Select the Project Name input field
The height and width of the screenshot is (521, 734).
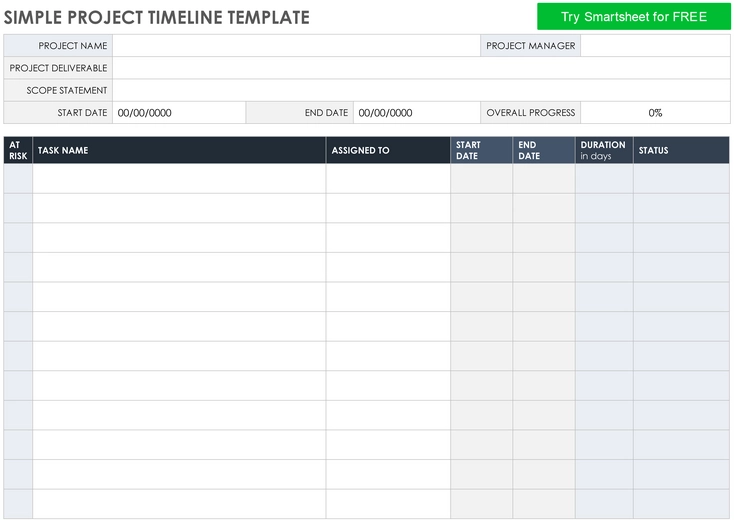pos(296,46)
